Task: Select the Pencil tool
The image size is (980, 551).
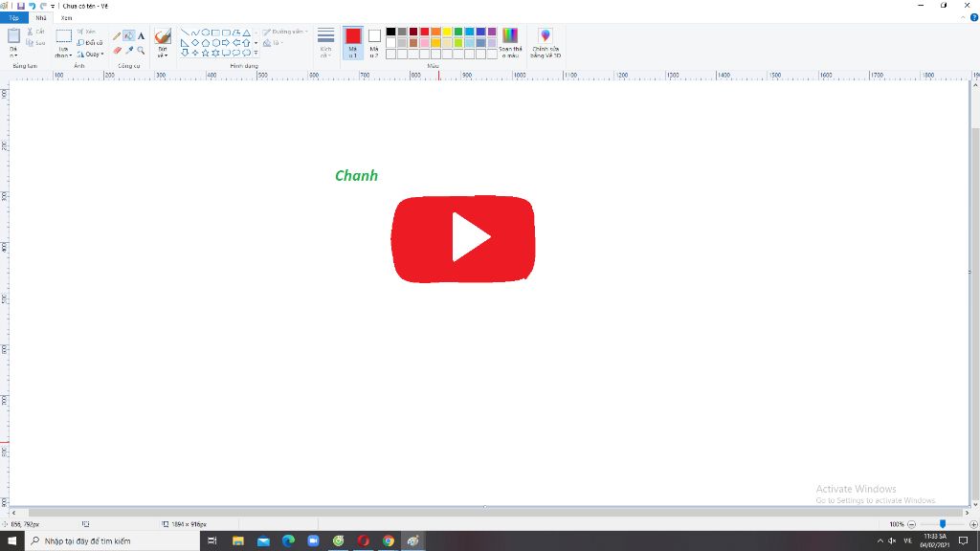Action: (x=117, y=36)
